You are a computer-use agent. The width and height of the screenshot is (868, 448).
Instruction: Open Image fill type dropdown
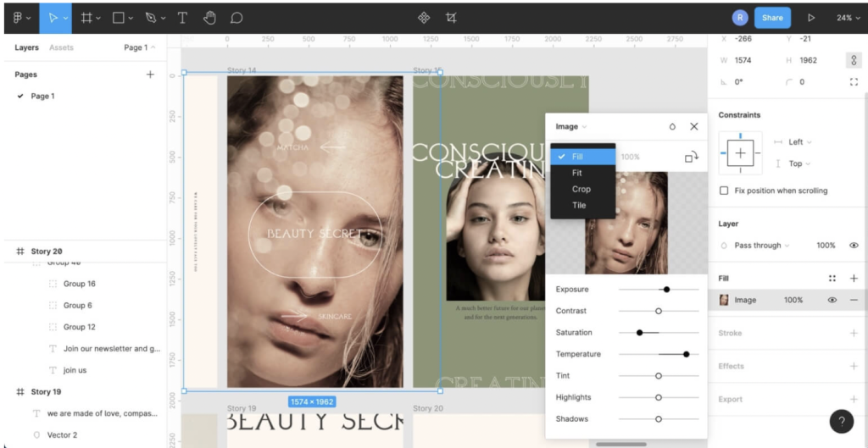tap(570, 127)
